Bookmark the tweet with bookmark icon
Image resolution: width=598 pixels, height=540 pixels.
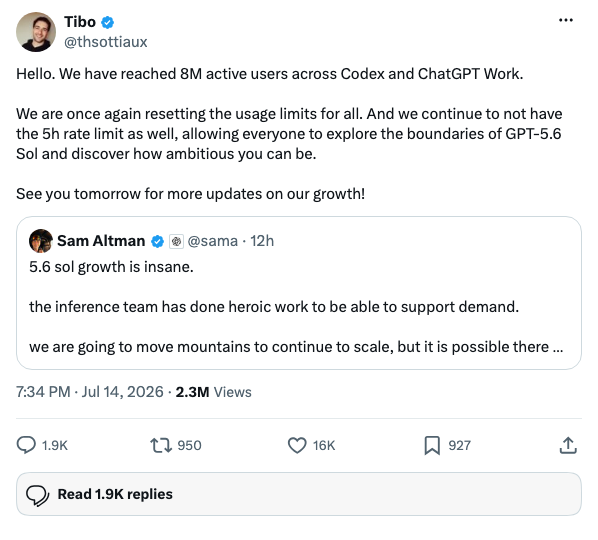(432, 445)
